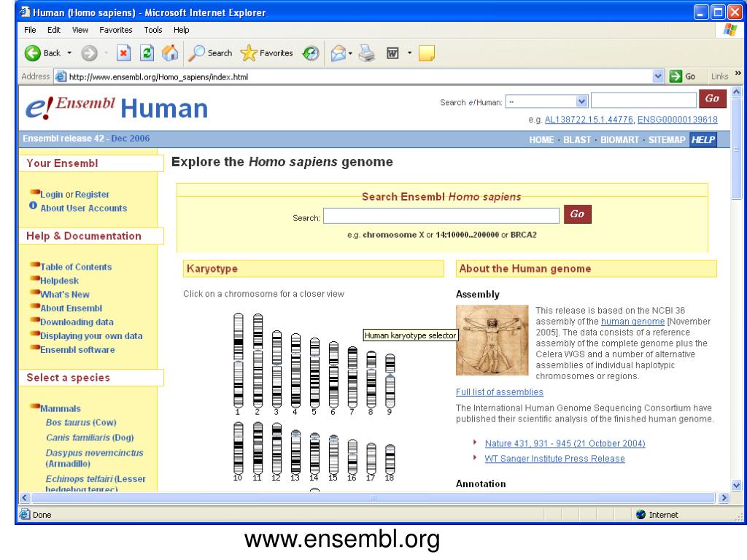Click the Print icon

[367, 52]
